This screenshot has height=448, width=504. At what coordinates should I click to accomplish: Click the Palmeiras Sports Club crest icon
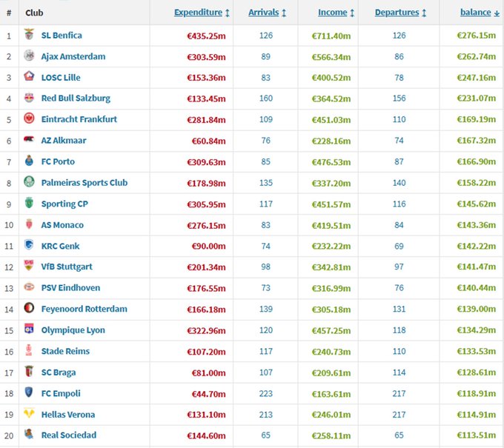click(x=29, y=182)
